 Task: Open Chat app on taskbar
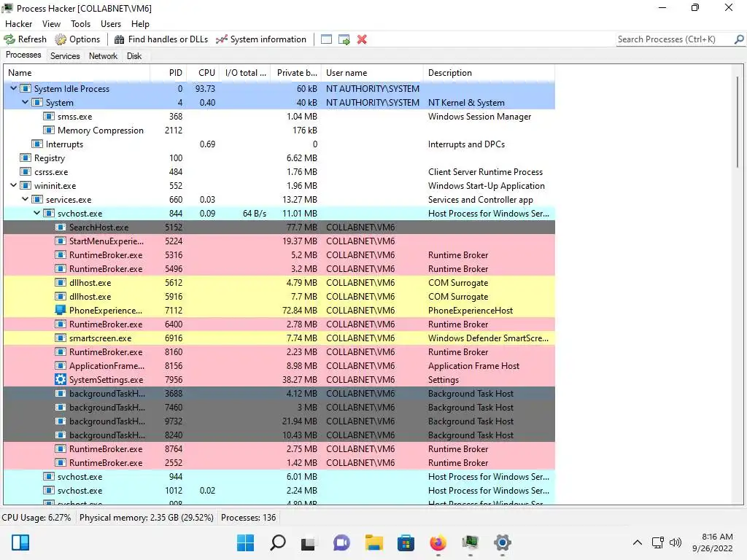pos(341,542)
